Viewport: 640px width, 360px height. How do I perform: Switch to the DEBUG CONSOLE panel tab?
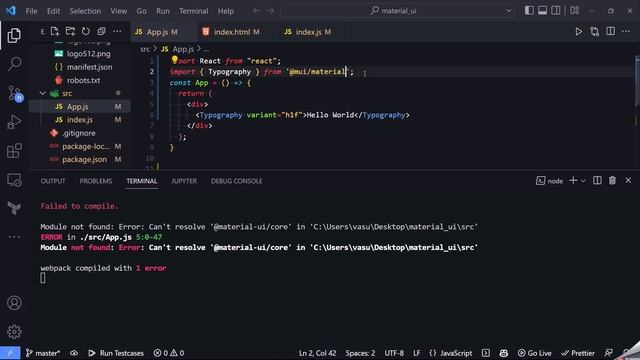pyautogui.click(x=237, y=181)
